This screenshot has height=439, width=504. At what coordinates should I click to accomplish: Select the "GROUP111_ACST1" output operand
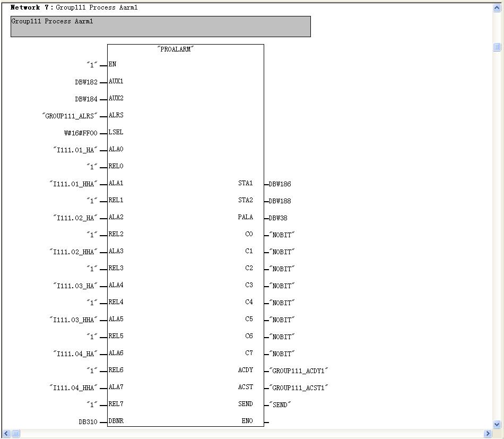coord(299,388)
